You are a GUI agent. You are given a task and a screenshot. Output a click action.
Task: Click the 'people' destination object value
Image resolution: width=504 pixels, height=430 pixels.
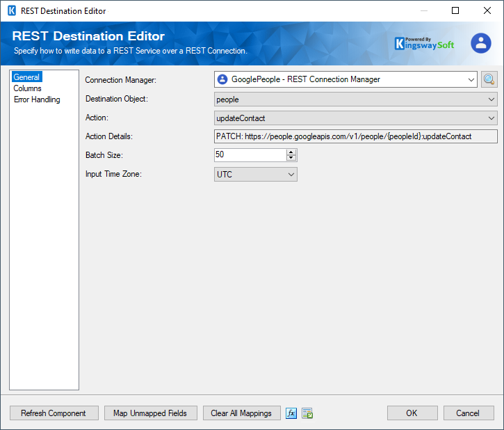tap(227, 99)
